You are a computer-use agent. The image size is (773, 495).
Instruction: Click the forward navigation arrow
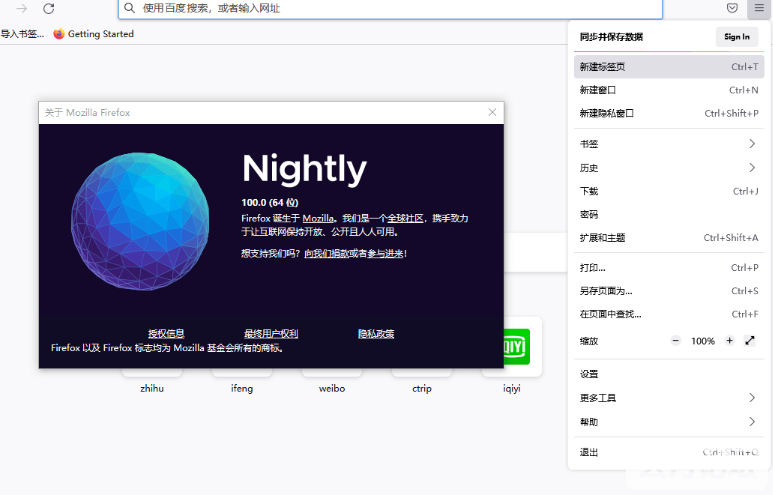22,8
